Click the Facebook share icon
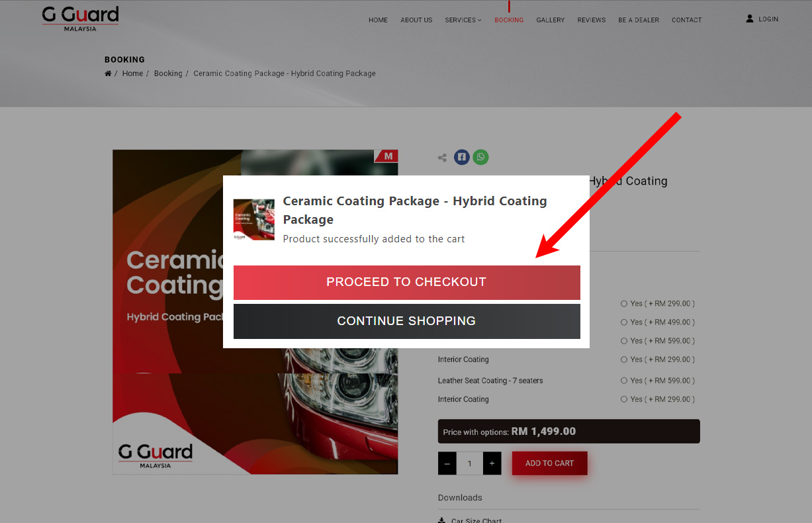The image size is (812, 523). click(x=462, y=158)
